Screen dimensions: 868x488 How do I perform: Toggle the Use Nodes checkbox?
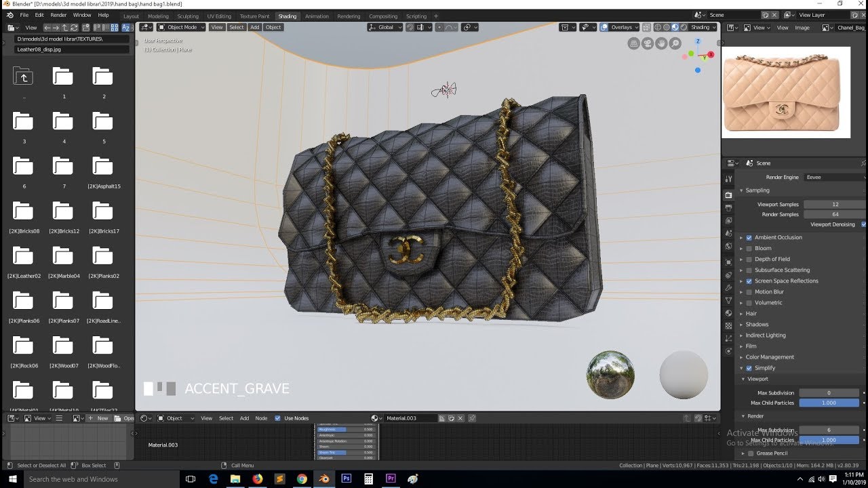coord(277,418)
